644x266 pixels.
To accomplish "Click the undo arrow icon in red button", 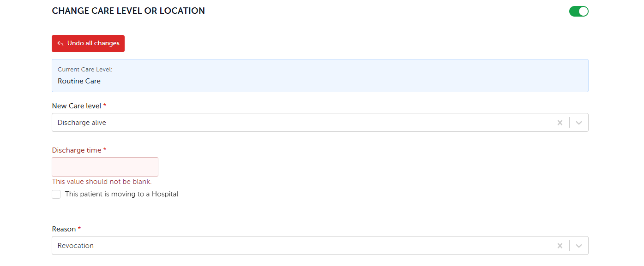I will 60,43.
